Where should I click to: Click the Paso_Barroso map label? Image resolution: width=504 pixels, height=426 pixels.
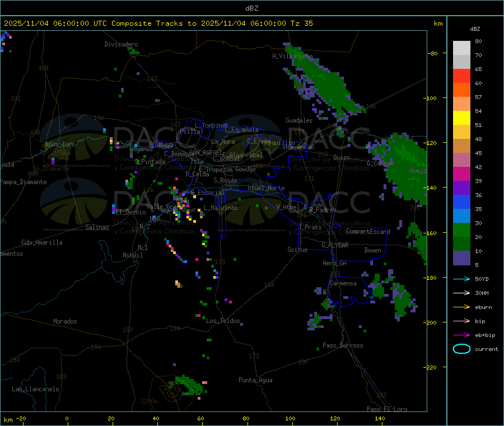[343, 345]
